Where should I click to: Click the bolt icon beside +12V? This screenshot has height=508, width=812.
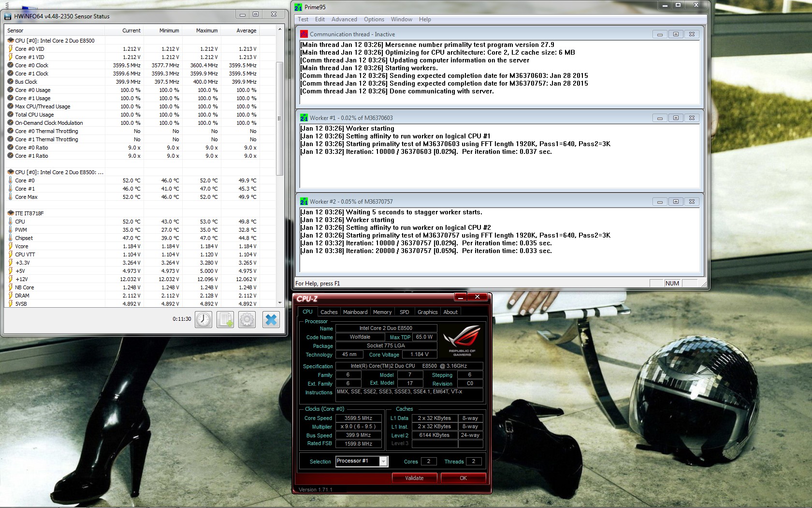click(x=10, y=279)
